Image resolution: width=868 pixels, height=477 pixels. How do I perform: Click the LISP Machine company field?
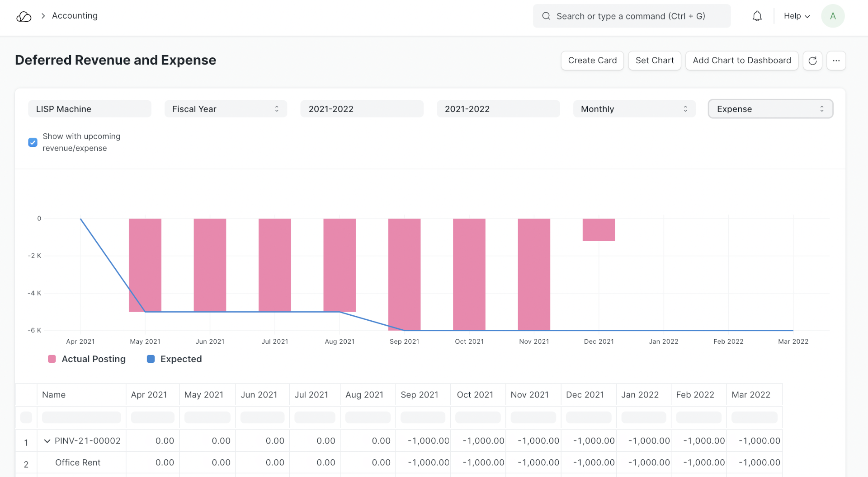click(x=90, y=109)
